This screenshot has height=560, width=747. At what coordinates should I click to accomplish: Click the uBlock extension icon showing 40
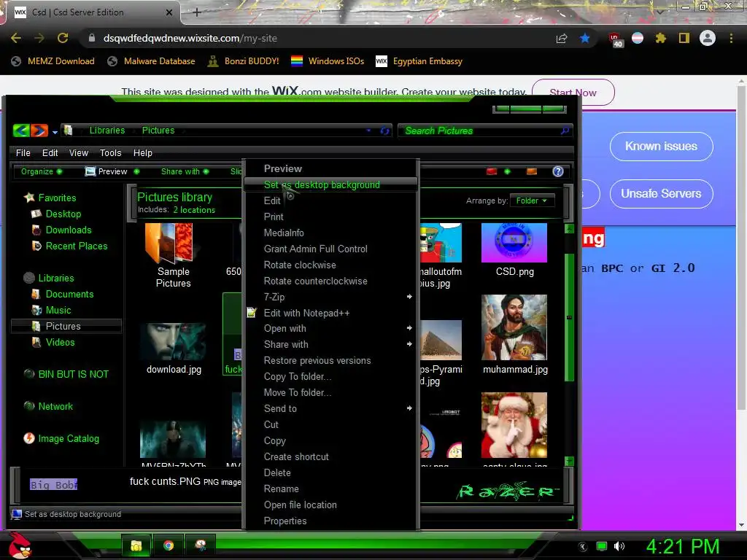616,39
